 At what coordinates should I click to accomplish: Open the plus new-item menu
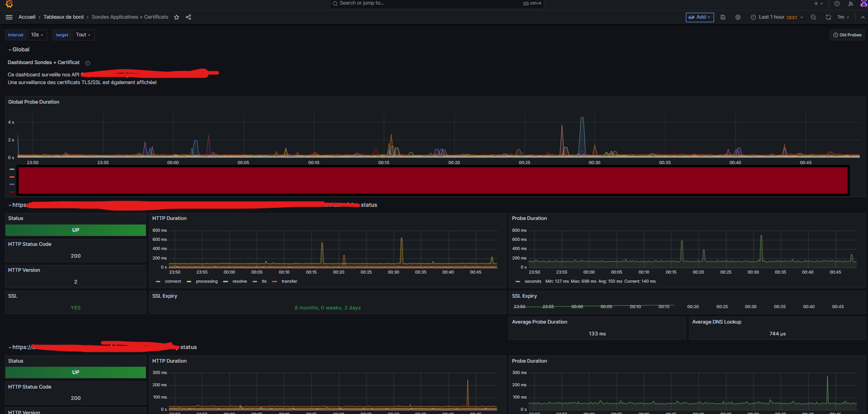pos(818,4)
